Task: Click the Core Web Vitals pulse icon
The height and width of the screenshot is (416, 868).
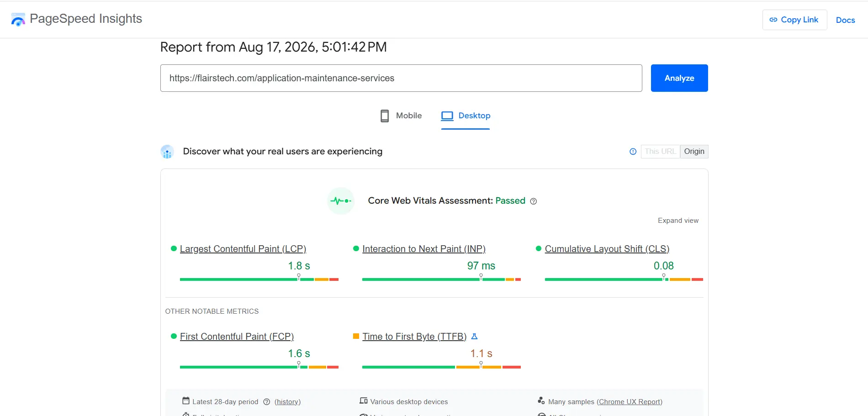Action: (x=341, y=201)
